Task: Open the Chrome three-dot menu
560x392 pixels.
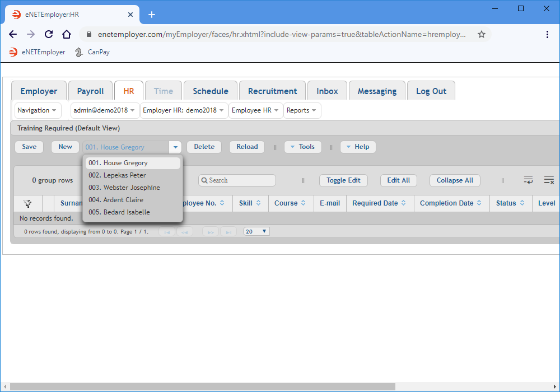Action: 547,34
